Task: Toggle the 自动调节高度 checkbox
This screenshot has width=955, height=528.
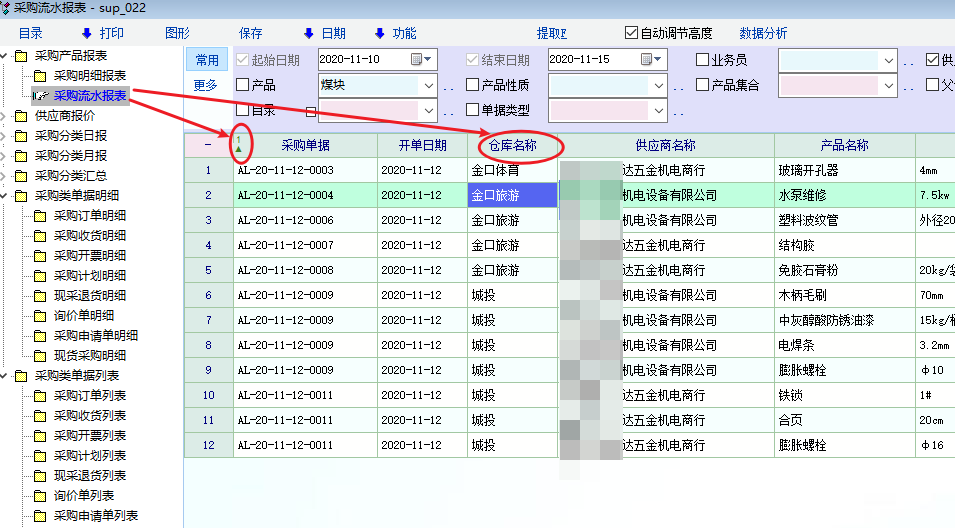Action: point(631,33)
